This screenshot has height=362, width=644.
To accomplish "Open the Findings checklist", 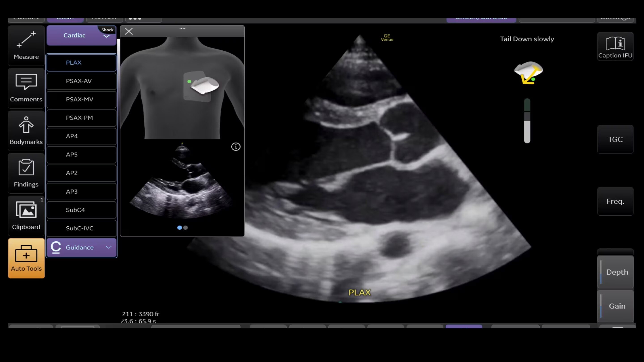I will click(x=26, y=173).
